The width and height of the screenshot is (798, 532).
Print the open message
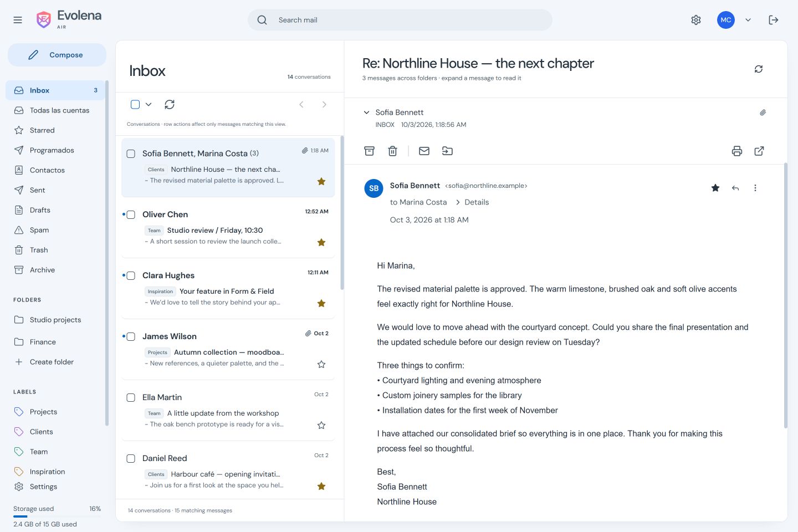point(737,151)
